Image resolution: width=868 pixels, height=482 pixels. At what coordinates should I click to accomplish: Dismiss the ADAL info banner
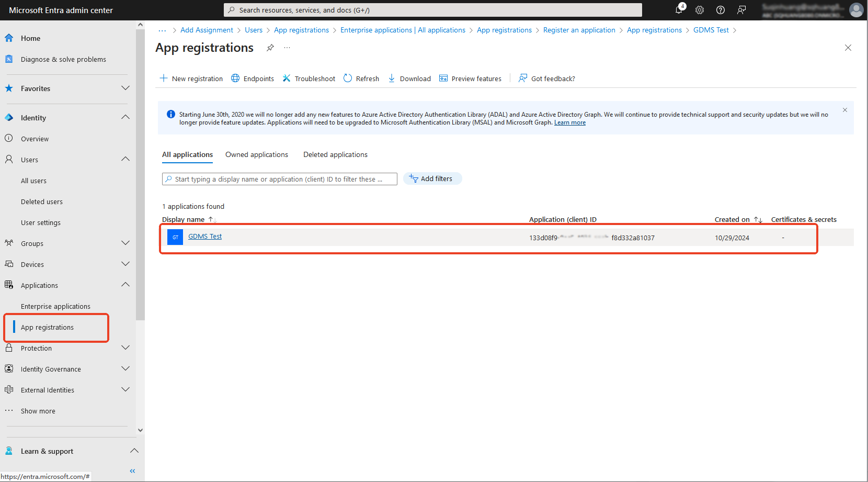click(845, 110)
